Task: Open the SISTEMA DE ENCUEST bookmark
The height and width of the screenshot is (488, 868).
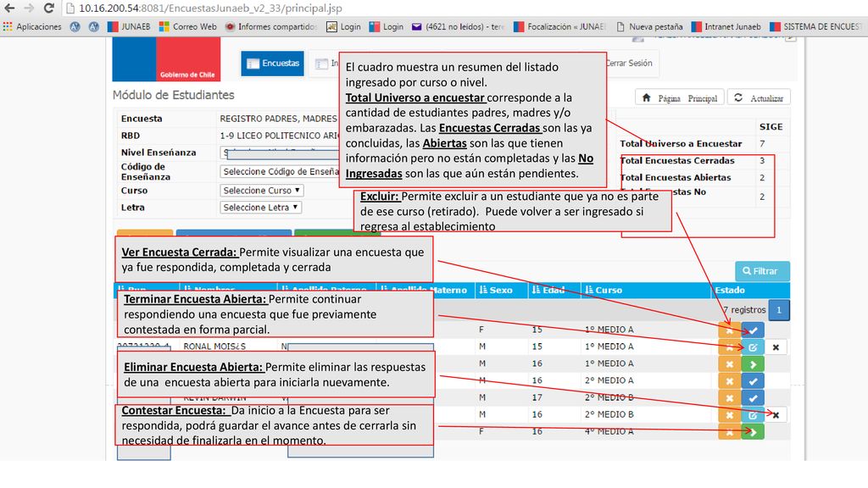Action: (x=816, y=26)
